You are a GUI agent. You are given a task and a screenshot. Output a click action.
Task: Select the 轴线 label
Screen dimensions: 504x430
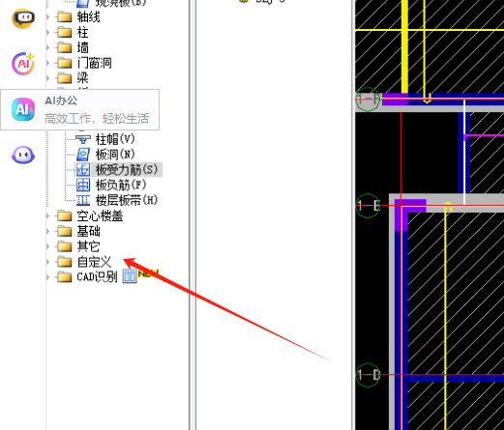pyautogui.click(x=88, y=16)
